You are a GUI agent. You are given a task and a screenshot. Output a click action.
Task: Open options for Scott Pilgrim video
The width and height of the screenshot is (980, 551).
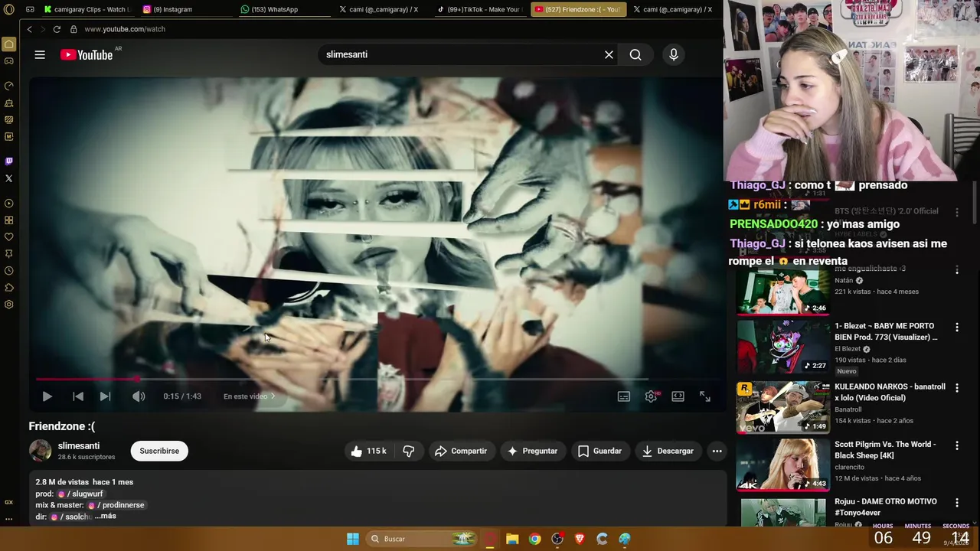click(956, 445)
